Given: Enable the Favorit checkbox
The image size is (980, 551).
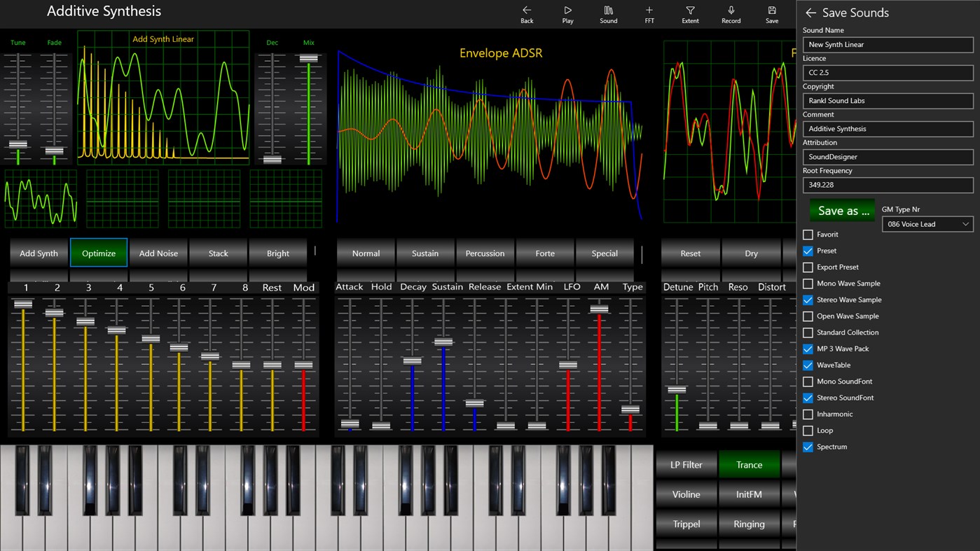Looking at the screenshot, I should (x=807, y=235).
